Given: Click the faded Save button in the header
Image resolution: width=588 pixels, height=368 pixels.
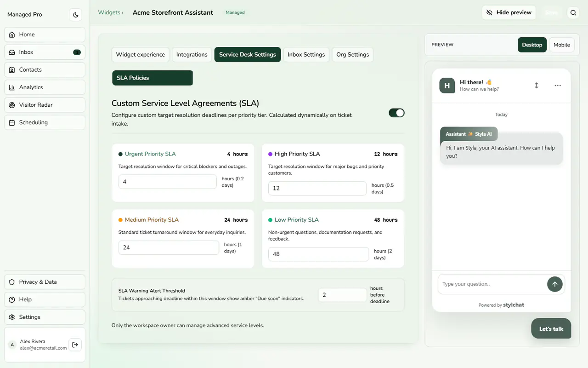Looking at the screenshot, I should tap(552, 13).
